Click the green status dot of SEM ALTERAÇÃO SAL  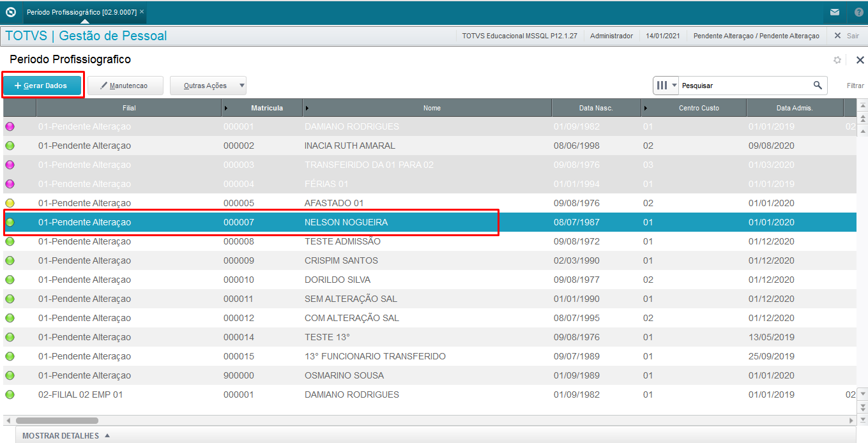tap(10, 299)
